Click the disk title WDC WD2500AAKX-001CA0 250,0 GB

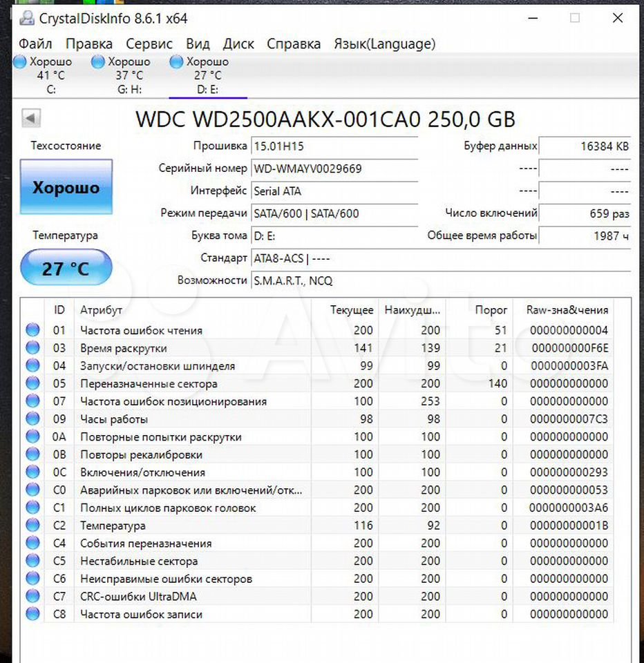click(325, 119)
